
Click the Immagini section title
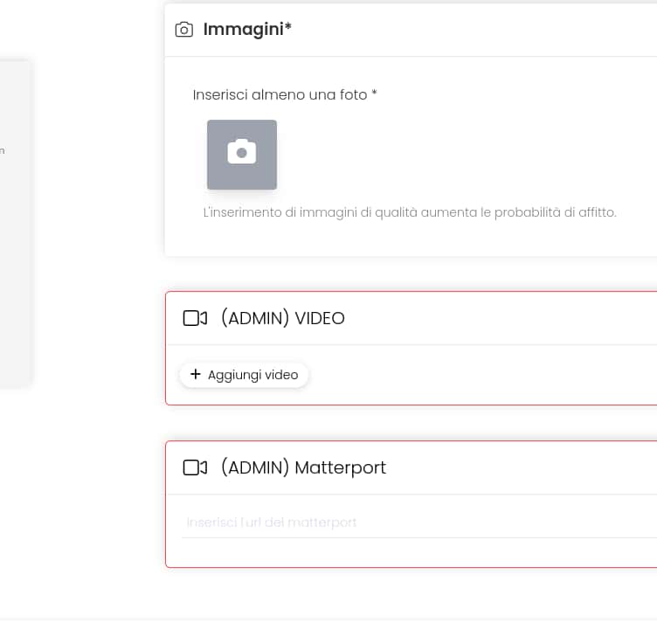[243, 30]
